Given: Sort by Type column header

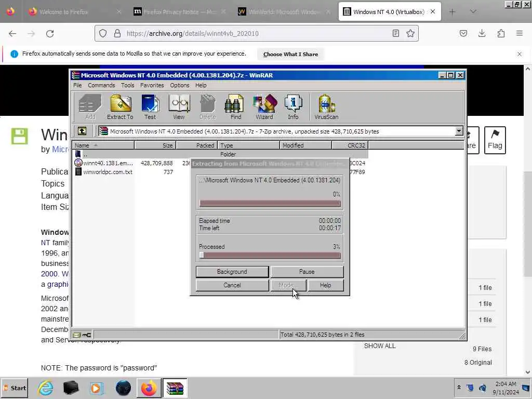Looking at the screenshot, I should [249, 145].
